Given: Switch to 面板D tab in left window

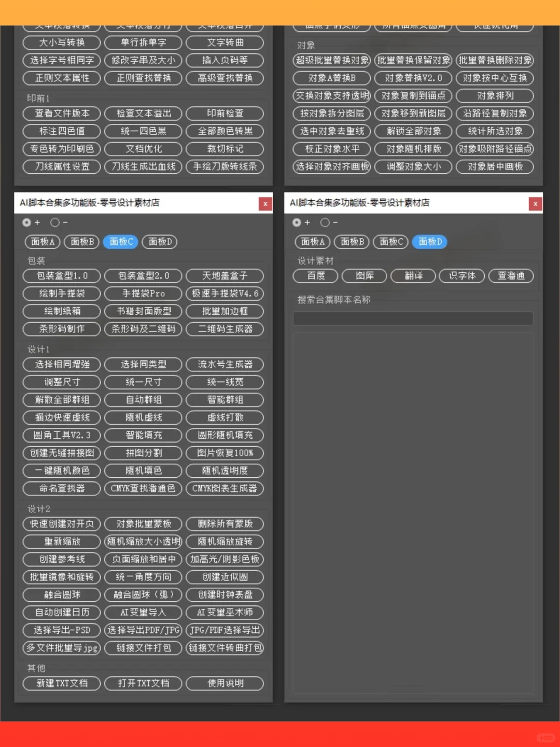Looking at the screenshot, I should (160, 242).
